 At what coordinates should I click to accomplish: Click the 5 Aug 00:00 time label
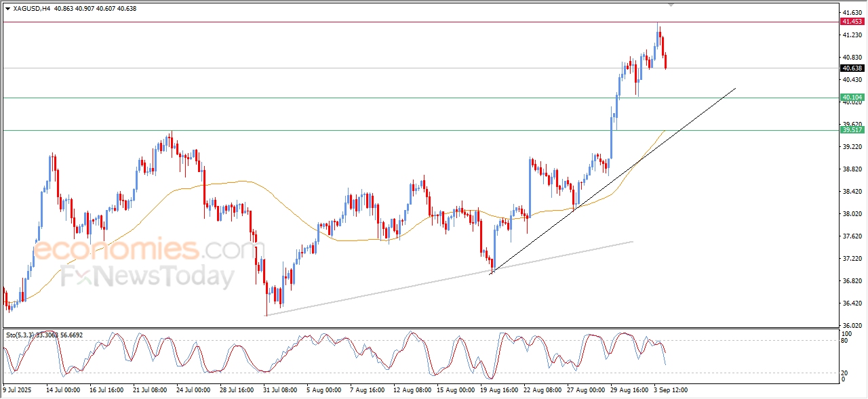(323, 390)
